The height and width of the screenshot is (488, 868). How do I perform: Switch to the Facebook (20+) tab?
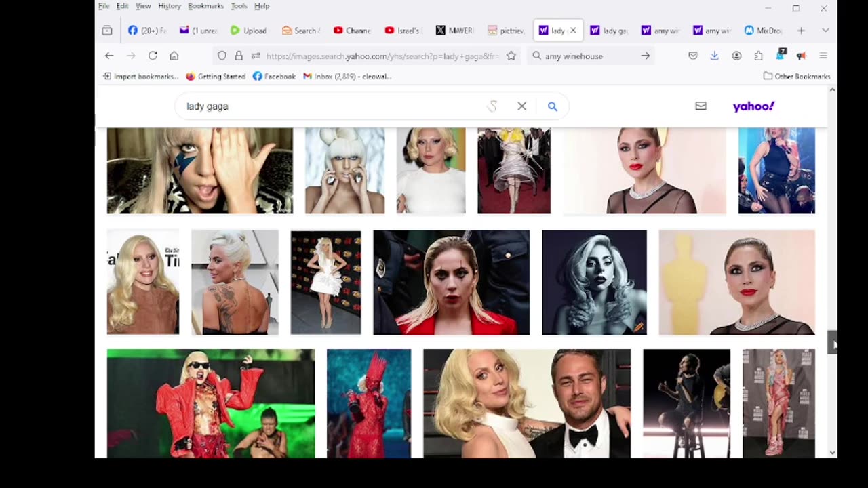click(x=147, y=30)
